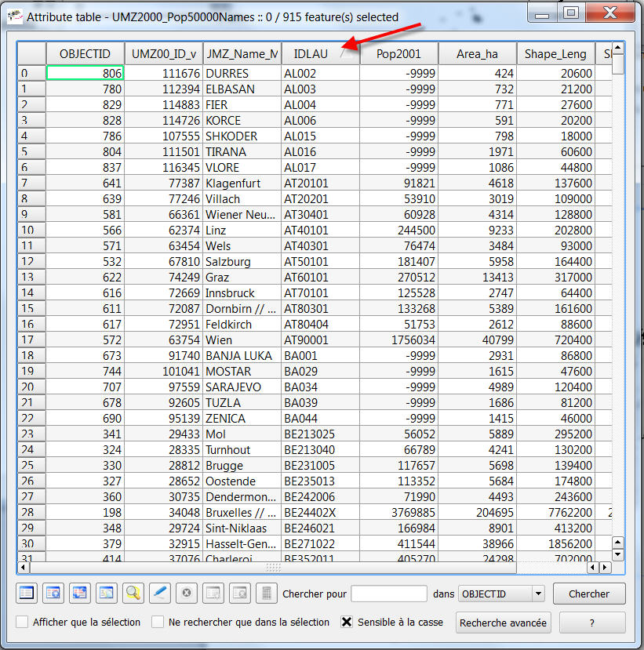Click the vertical scrollbar down arrow

click(x=617, y=554)
